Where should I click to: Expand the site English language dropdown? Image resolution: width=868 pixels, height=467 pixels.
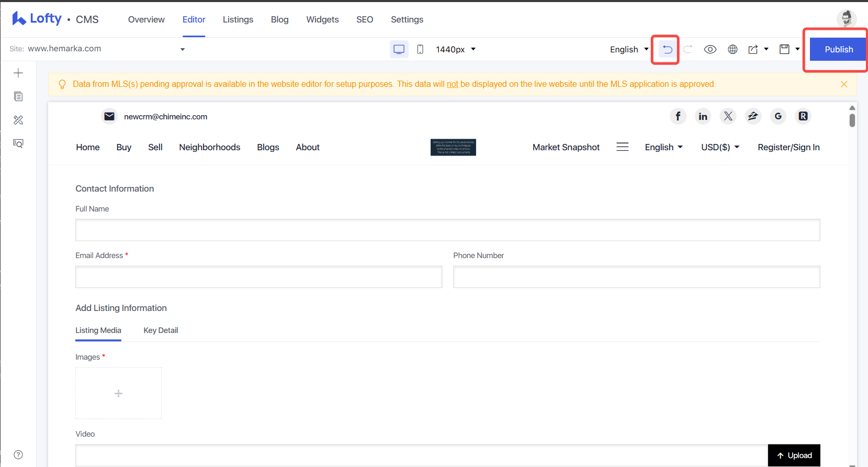pyautogui.click(x=663, y=147)
